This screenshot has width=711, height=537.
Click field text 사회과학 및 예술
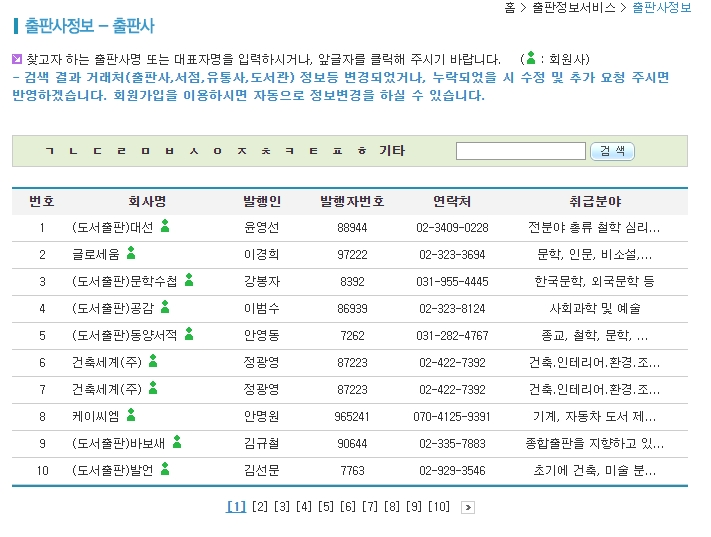tap(595, 308)
